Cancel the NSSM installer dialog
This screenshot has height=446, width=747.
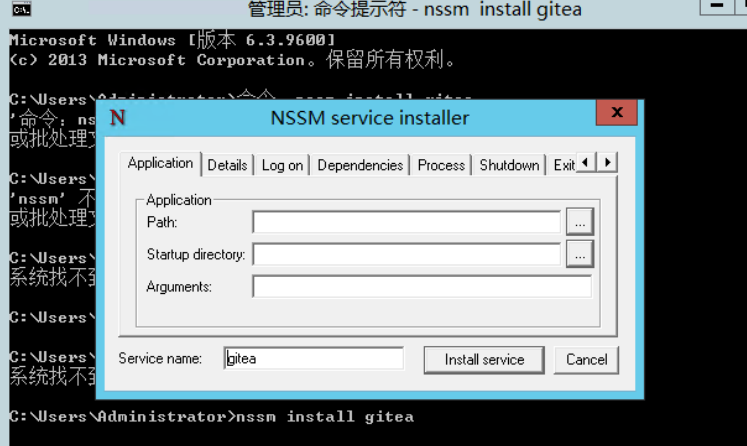coord(586,360)
